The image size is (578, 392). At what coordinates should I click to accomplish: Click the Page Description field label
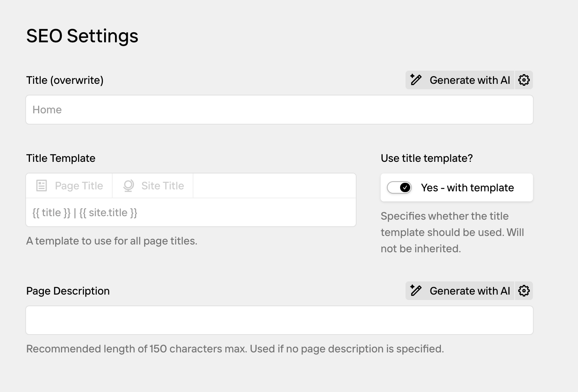pyautogui.click(x=68, y=291)
